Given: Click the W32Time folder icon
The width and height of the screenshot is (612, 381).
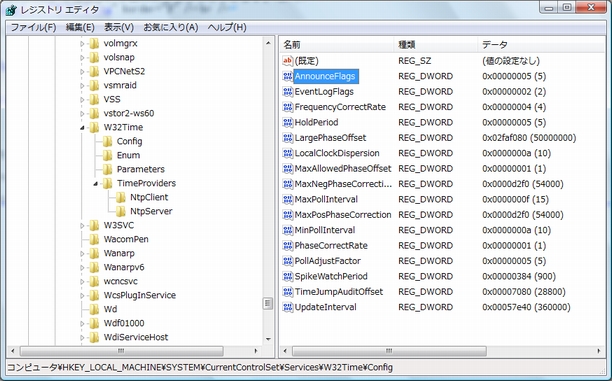Looking at the screenshot, I should coord(94,127).
